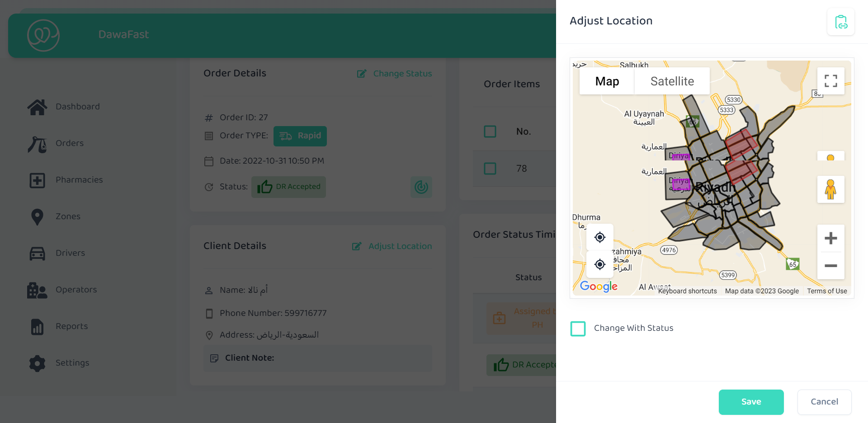Open the DawaFast logo
868x423 pixels.
[43, 35]
